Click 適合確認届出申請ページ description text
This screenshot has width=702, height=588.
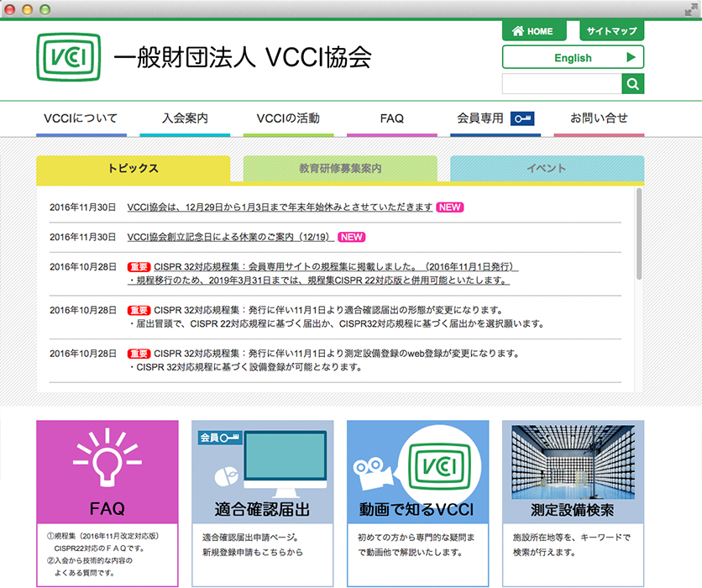coord(253,545)
